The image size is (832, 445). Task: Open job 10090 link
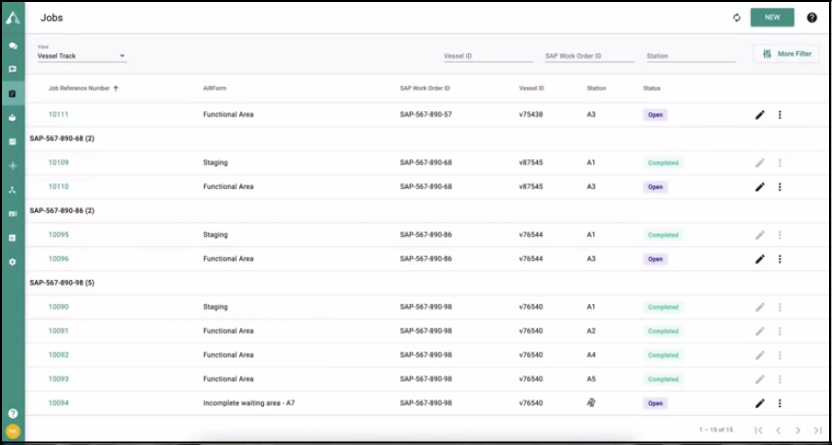58,307
